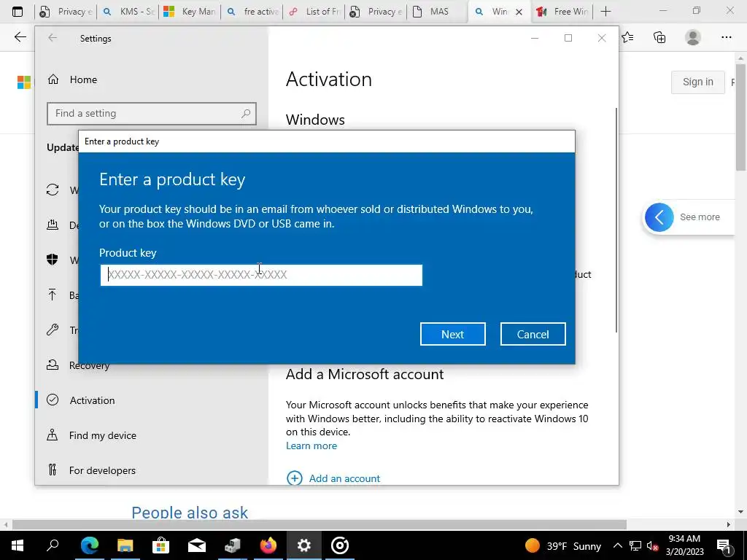This screenshot has width=747, height=560.
Task: Click the Windows Security shield icon
Action: click(x=53, y=260)
